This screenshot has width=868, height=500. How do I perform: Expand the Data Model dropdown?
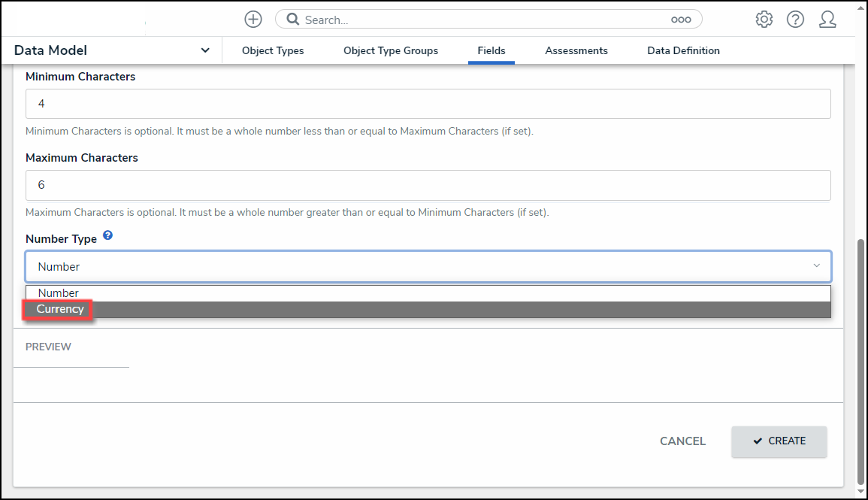[x=205, y=50]
